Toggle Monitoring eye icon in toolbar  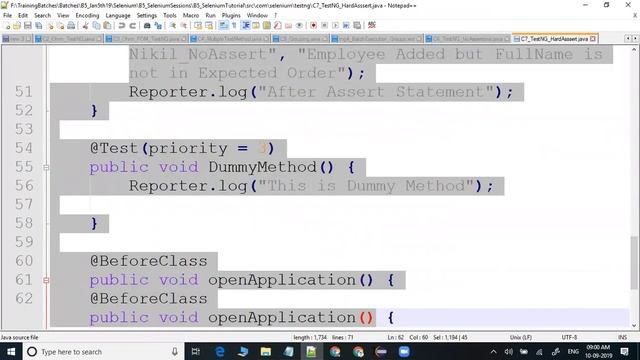click(x=300, y=25)
